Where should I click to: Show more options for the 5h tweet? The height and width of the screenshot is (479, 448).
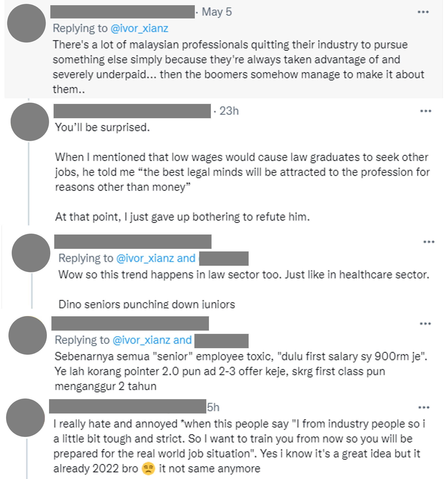pos(424,407)
